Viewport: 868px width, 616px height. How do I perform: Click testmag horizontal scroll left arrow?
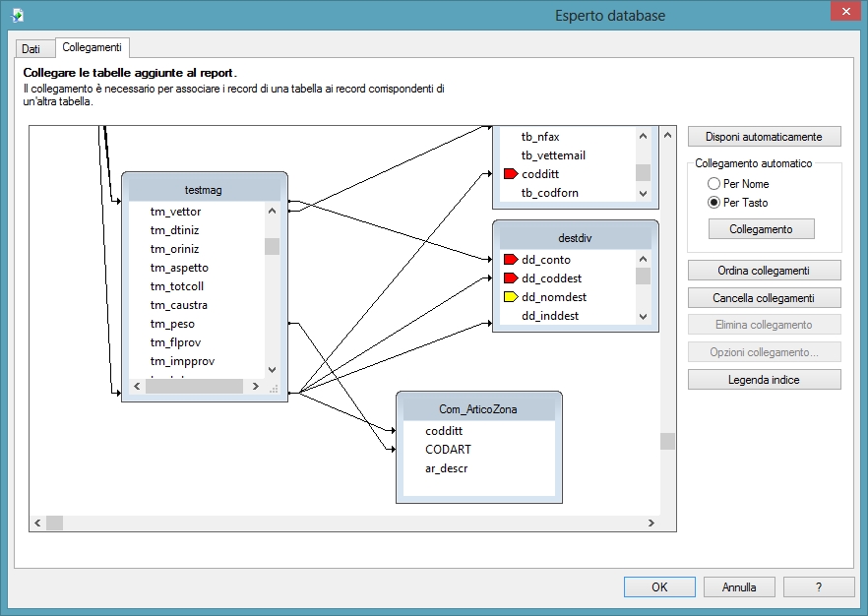(x=138, y=387)
